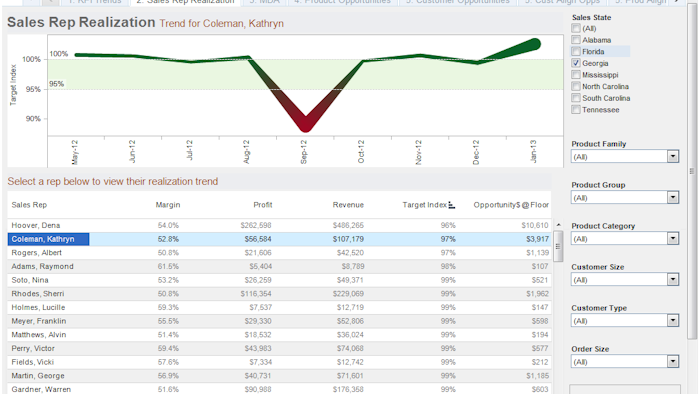The width and height of the screenshot is (700, 394).
Task: Click the Jan-13 end point of trend line
Action: (x=534, y=44)
